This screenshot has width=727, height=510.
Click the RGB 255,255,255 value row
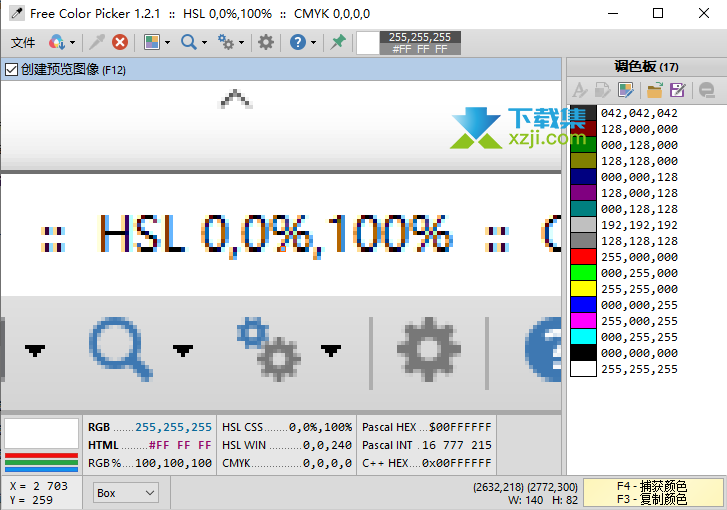[150, 427]
